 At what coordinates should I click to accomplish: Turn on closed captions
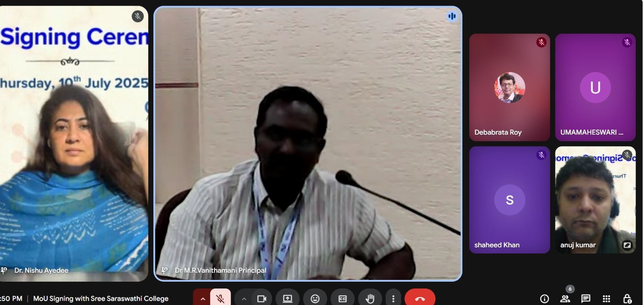point(342,298)
